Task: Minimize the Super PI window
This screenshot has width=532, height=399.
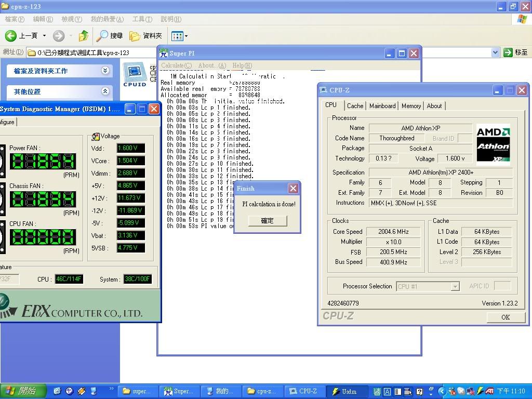Action: 389,54
